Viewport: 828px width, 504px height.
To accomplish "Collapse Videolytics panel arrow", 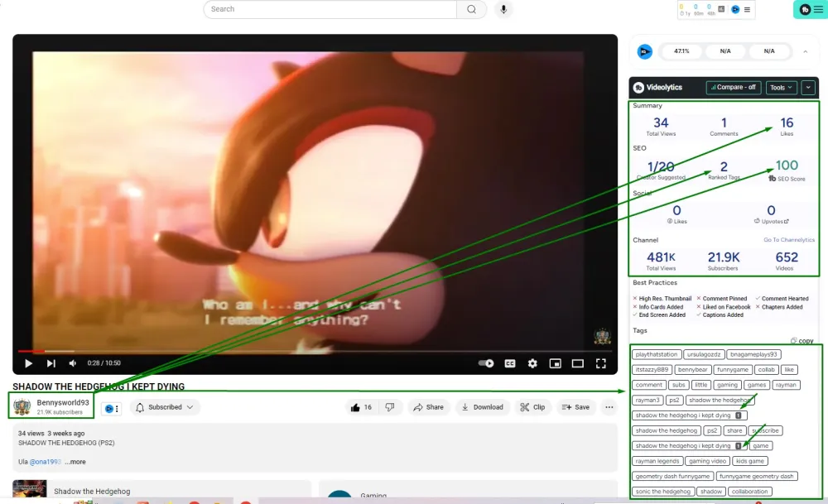I will (807, 88).
